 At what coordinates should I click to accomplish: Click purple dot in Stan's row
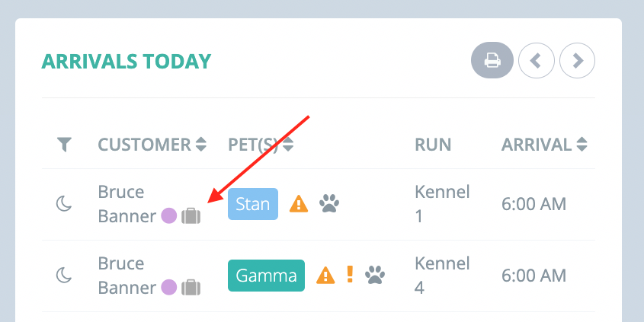[168, 215]
